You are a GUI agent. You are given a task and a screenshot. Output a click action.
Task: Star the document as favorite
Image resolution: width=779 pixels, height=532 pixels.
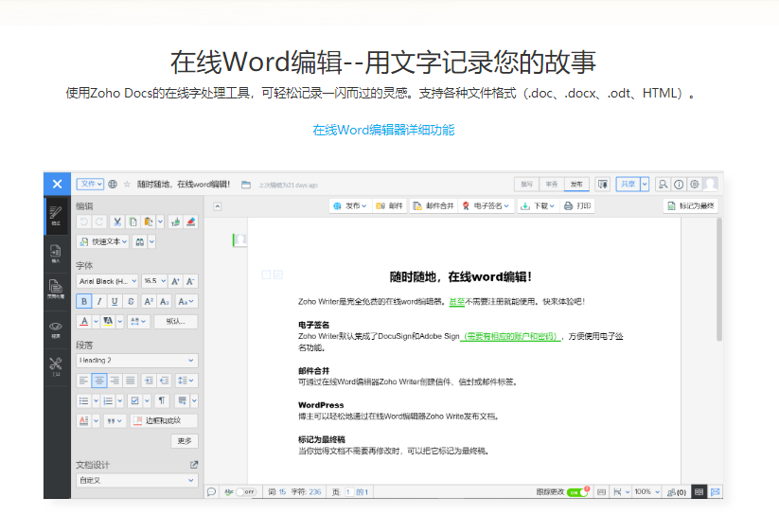[127, 185]
